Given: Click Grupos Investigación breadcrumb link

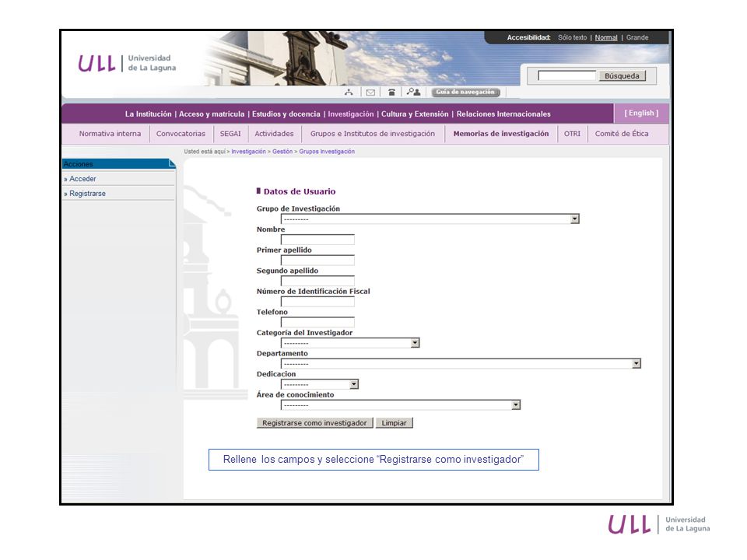Looking at the screenshot, I should 327,152.
